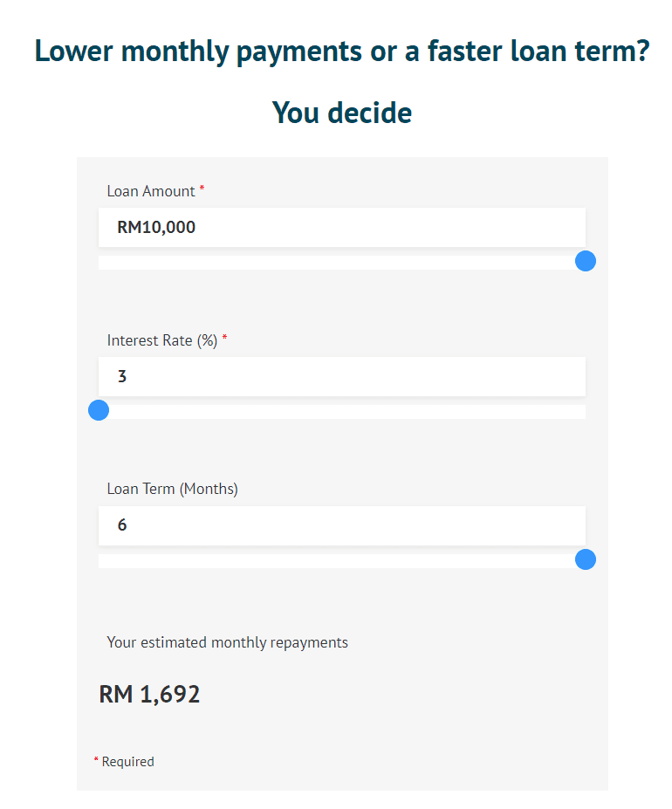
Task: Click the Loan Term input field
Action: point(341,525)
